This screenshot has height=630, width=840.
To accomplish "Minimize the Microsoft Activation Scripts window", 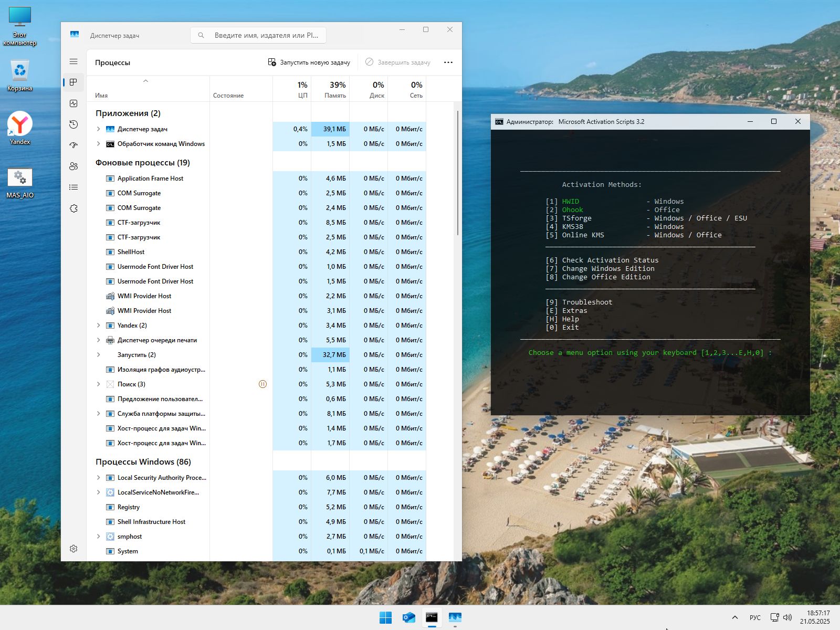I will pos(750,121).
